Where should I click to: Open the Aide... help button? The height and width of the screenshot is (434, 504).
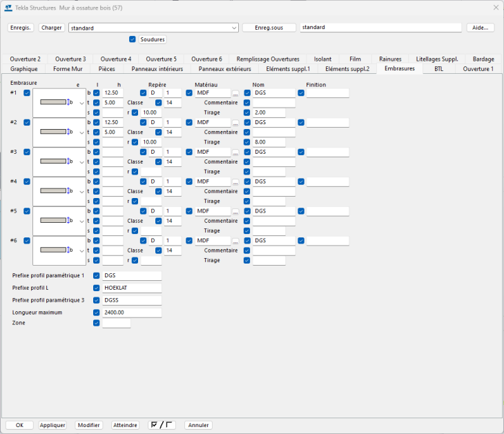(481, 28)
